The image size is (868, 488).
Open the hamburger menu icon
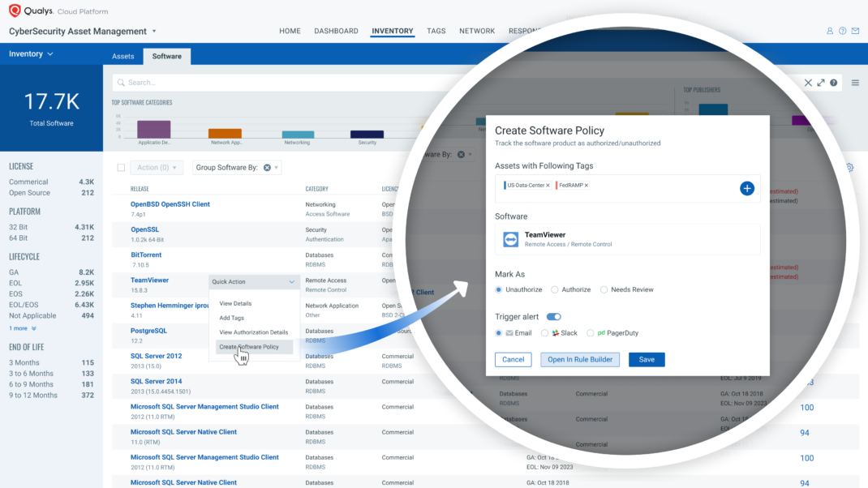(x=855, y=83)
